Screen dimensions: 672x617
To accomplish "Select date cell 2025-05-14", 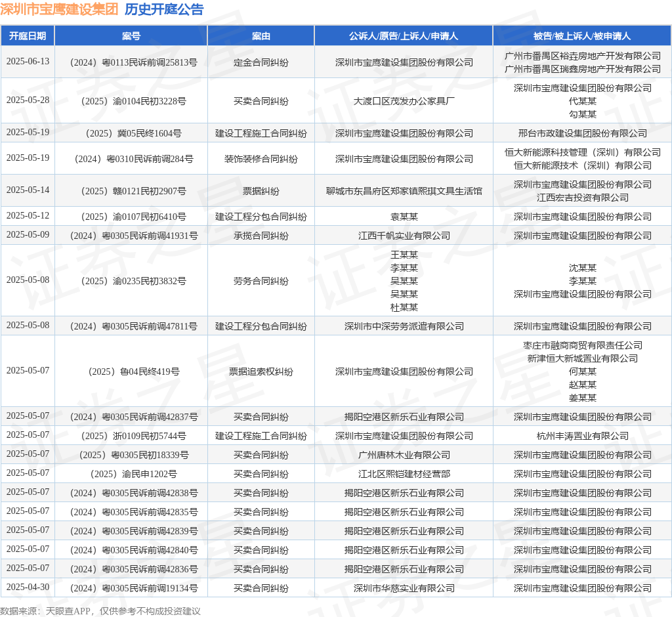I will pyautogui.click(x=28, y=190).
